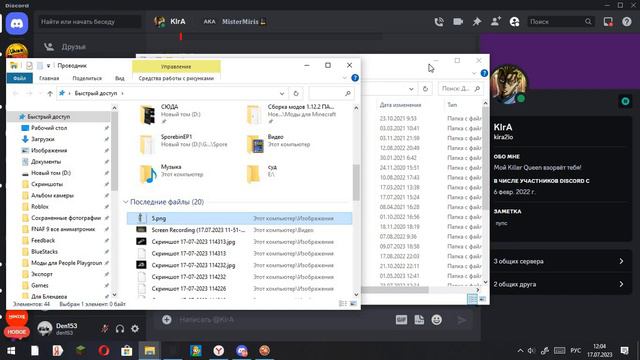Sort by Дата изменения column in back window
The height and width of the screenshot is (360, 640).
(400, 105)
